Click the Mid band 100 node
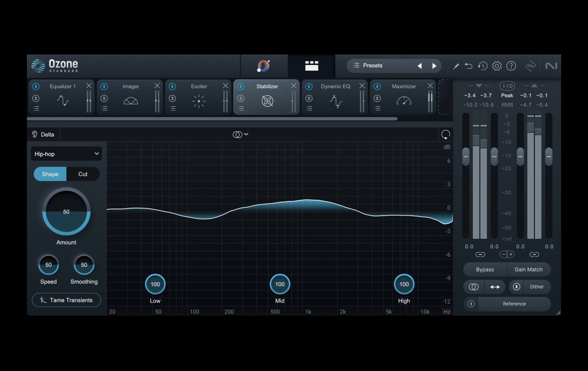Viewport: 588px width, 371px height. pos(280,284)
